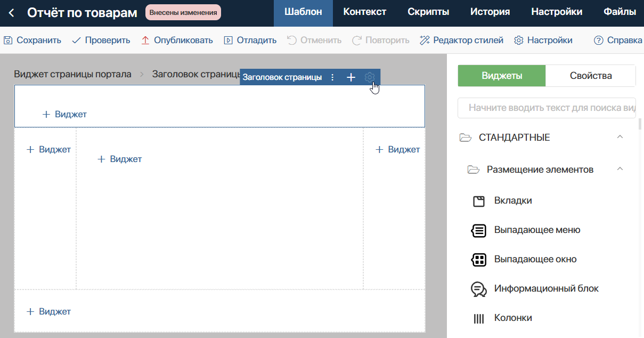Click the Повторить redo button
Viewport: 644px width, 338px height.
381,40
